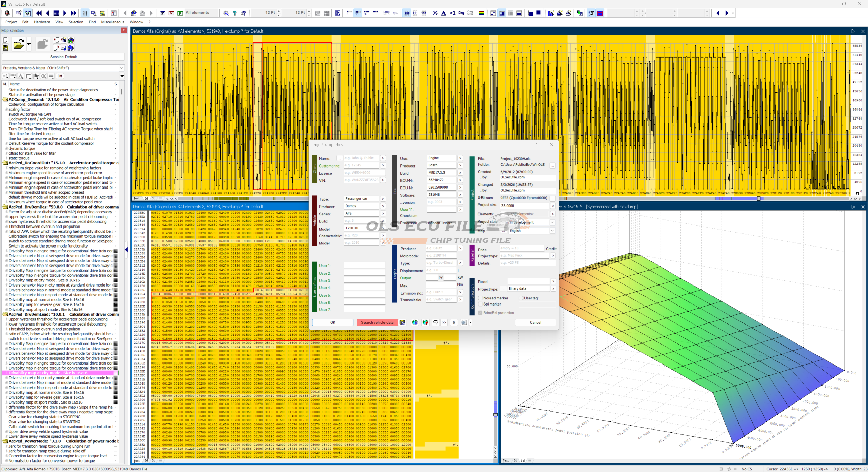Viewport: 868px width, 472px height.
Task: Click the yellow open project folder icon
Action: pyautogui.click(x=18, y=44)
